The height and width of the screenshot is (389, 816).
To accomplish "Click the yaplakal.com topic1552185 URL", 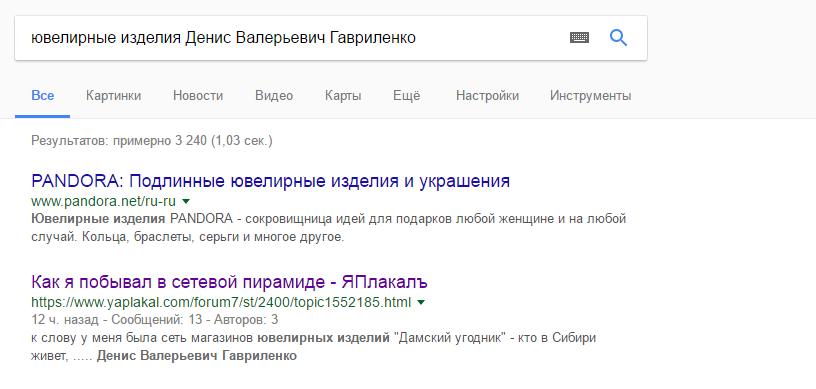I will point(221,302).
